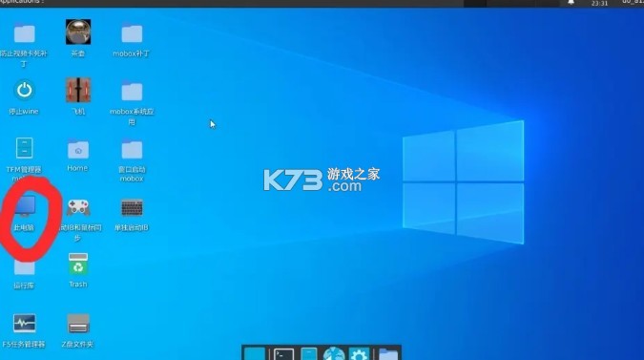Viewport: 644px width, 360px height.
Task: Open the Home folder icon
Action: point(78,150)
